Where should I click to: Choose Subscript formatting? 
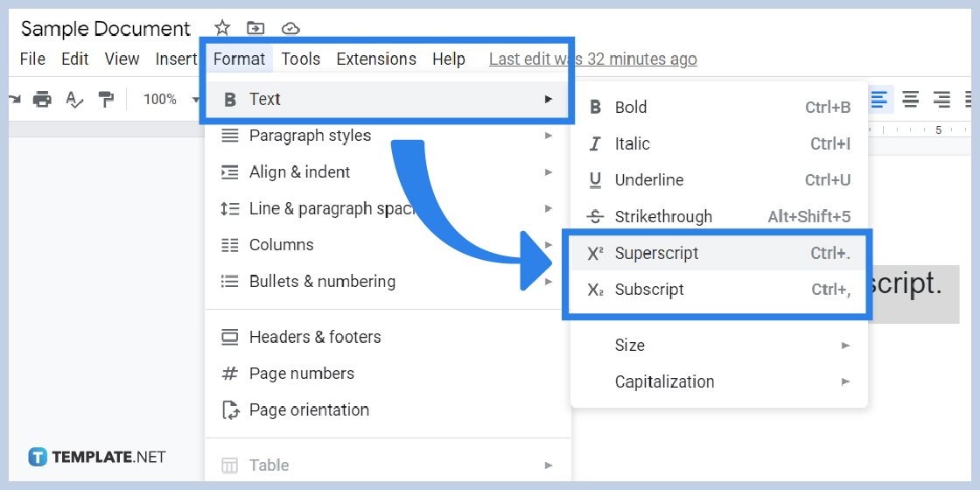(x=718, y=290)
